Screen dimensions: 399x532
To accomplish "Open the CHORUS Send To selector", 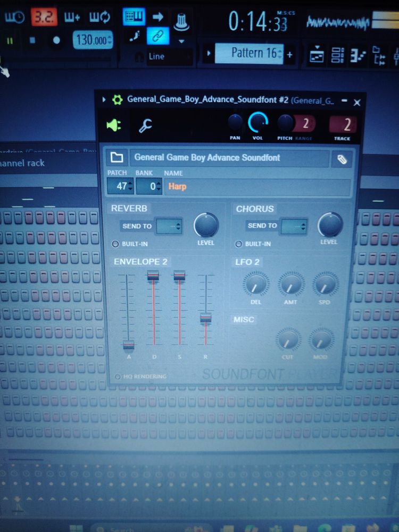I will 294,226.
